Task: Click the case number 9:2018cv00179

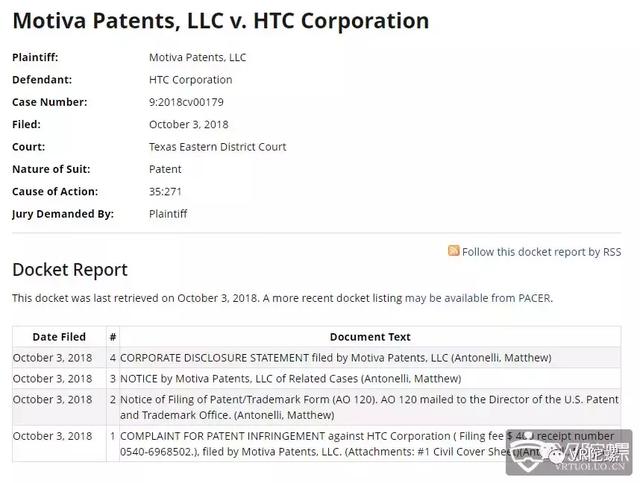Action: [x=186, y=102]
